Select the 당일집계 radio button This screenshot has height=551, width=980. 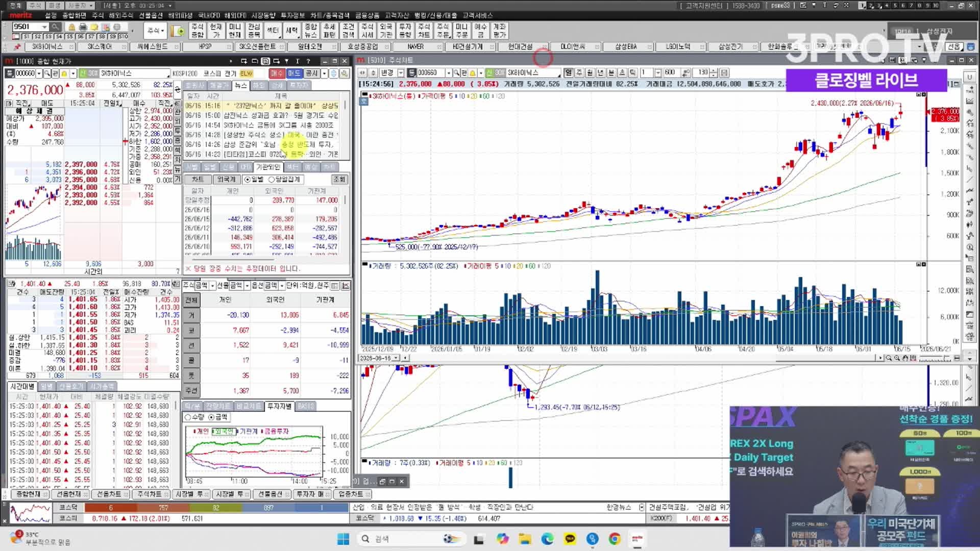click(x=272, y=180)
